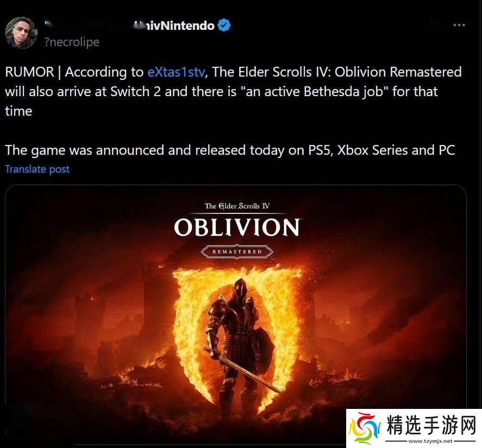Click the REMASTERED badge emblem in the artwork
Viewport: 482px width, 448px height.
237,251
